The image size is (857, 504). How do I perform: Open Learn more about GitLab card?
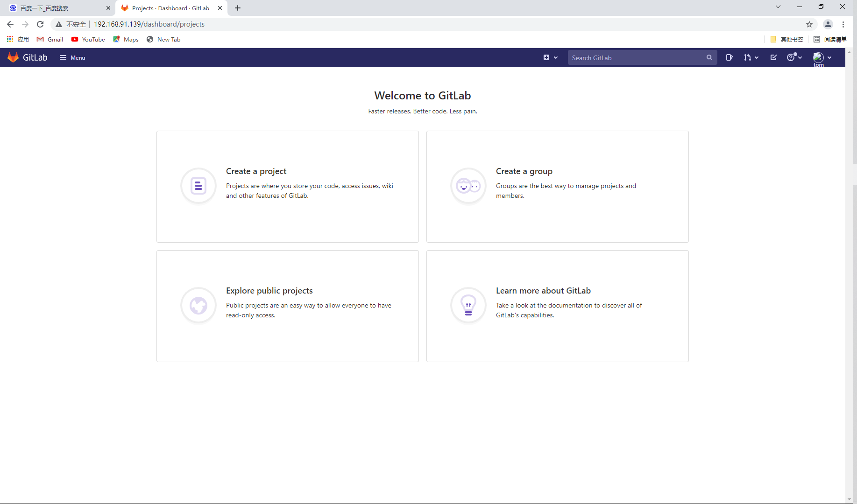558,306
